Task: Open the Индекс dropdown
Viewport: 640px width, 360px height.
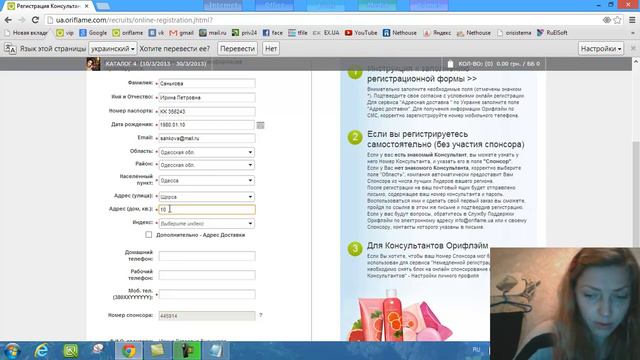Action: coord(206,224)
